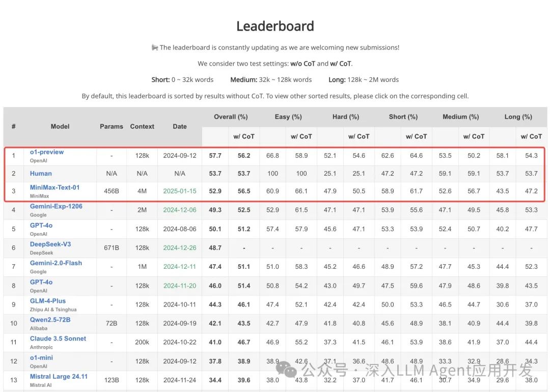Open the o1-mini model link
Image resolution: width=550 pixels, height=392 pixels.
[x=41, y=358]
